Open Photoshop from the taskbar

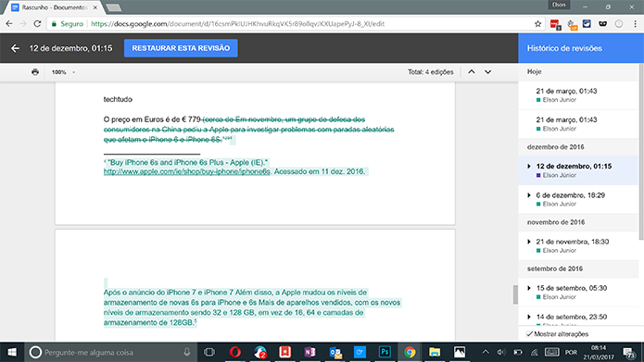(x=385, y=352)
